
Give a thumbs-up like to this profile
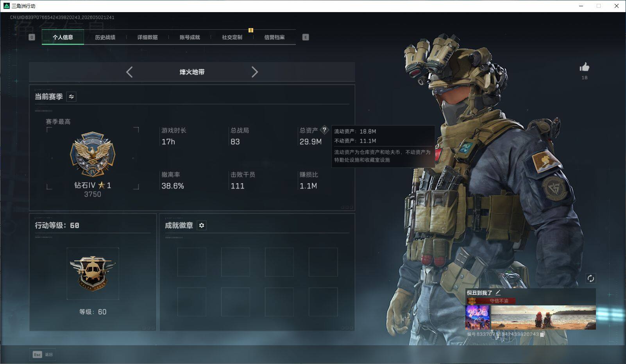(x=584, y=67)
